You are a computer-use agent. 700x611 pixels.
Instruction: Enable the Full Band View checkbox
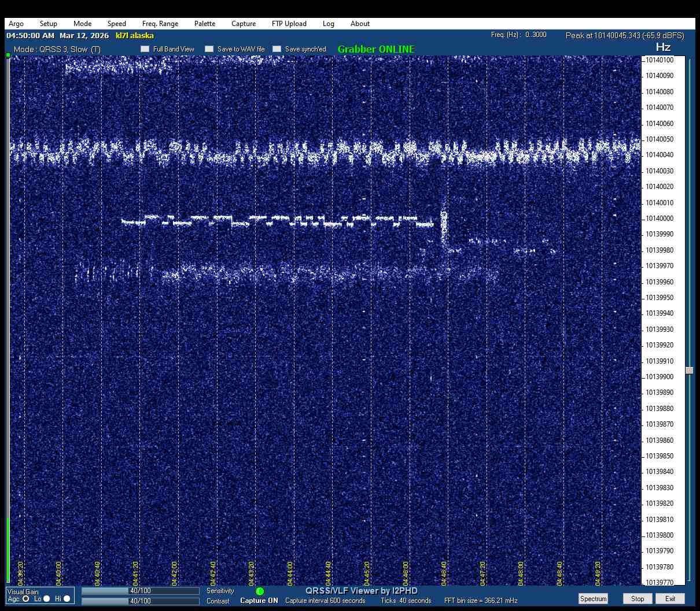(145, 49)
